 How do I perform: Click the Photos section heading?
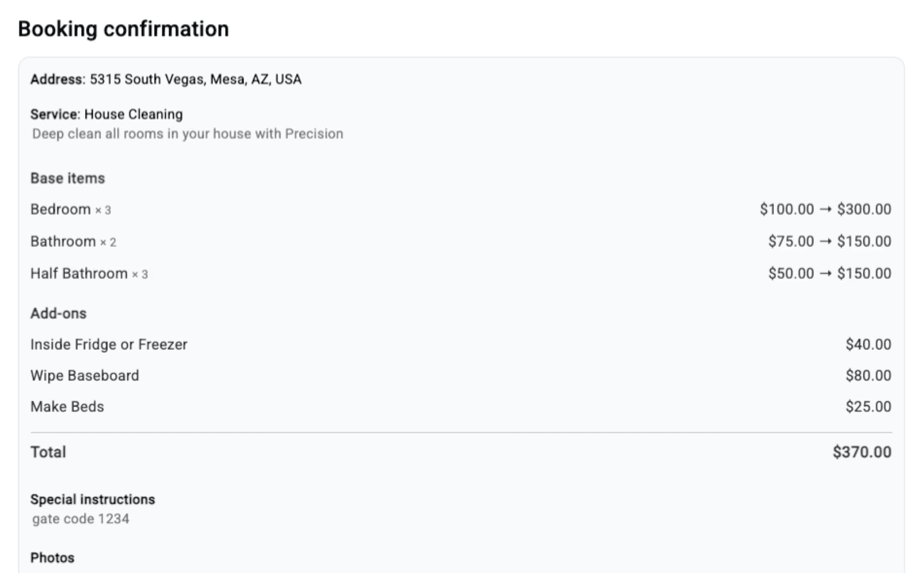coord(52,557)
